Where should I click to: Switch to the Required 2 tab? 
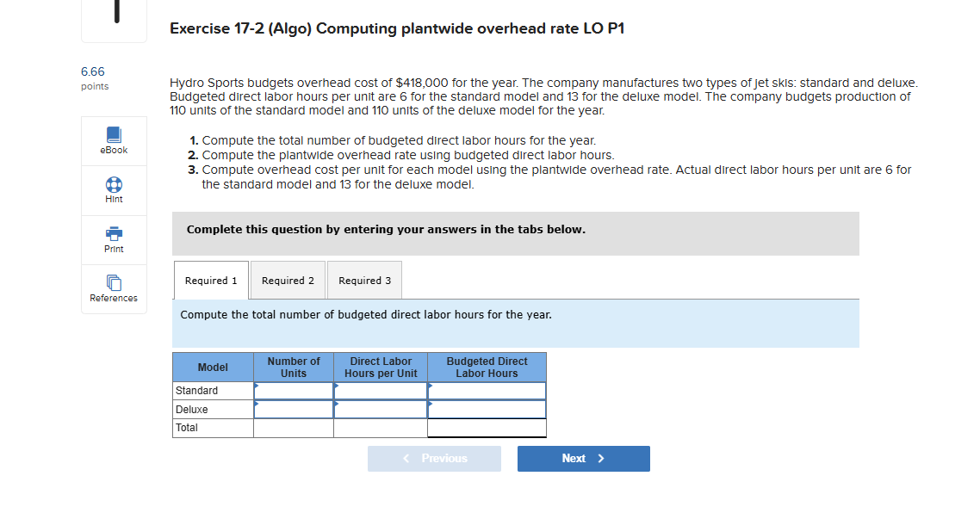click(287, 280)
